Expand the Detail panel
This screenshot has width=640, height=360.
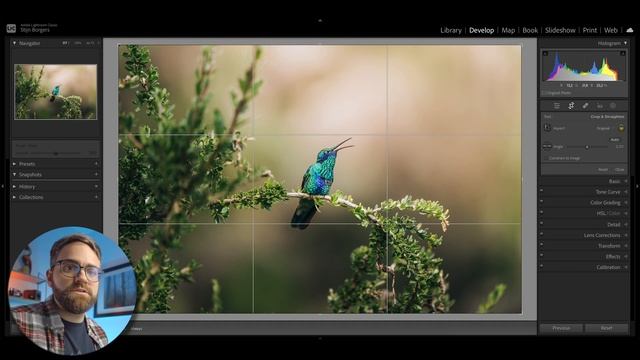[x=626, y=224]
